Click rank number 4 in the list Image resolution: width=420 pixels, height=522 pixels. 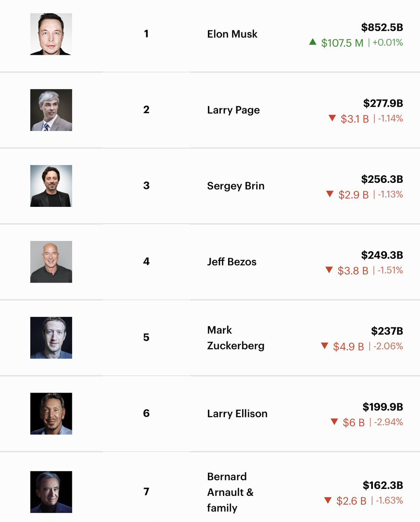(x=146, y=262)
